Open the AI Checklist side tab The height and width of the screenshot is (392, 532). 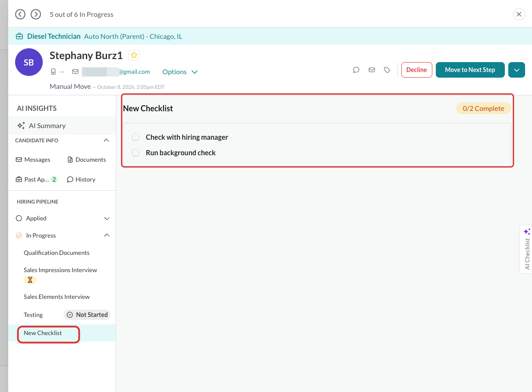pyautogui.click(x=526, y=249)
